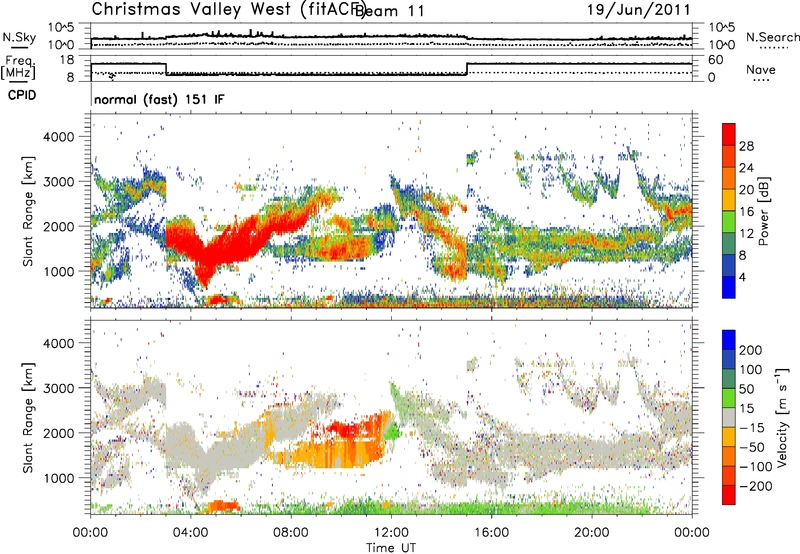Click the 'Power [dB]' colorbar label
Screen dimensions: 800x554
pos(763,211)
